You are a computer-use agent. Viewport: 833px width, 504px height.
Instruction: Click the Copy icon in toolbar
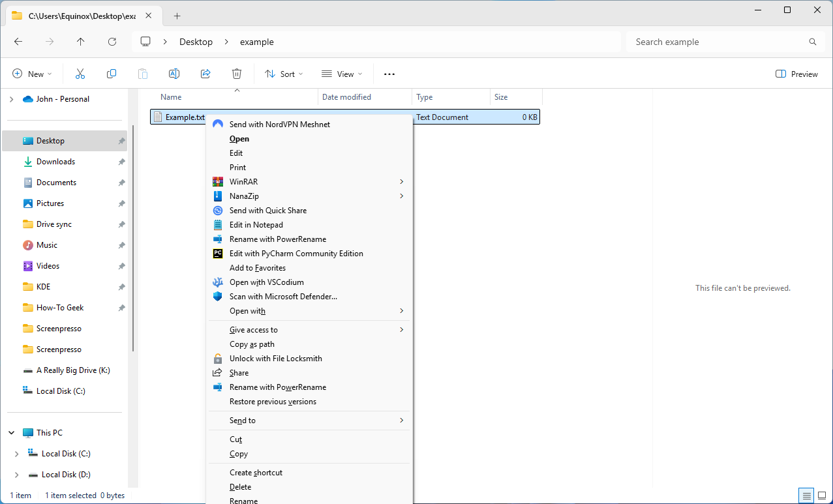(112, 74)
